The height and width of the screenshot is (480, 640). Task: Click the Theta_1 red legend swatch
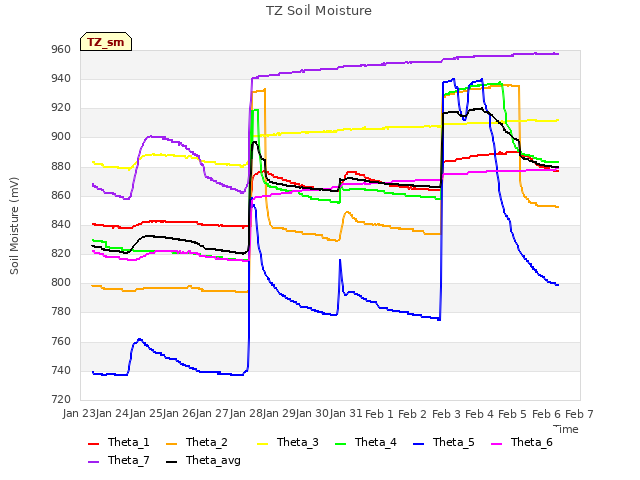click(x=93, y=443)
